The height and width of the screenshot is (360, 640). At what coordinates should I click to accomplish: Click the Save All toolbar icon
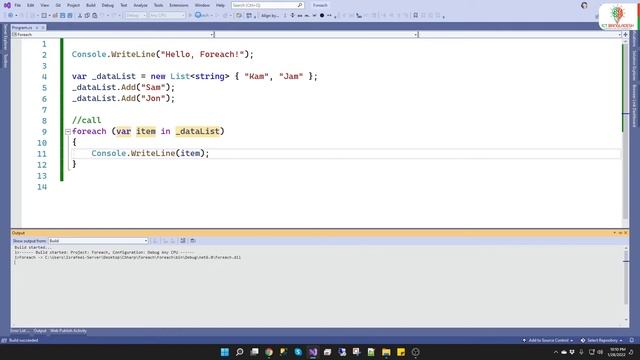pyautogui.click(x=70, y=16)
